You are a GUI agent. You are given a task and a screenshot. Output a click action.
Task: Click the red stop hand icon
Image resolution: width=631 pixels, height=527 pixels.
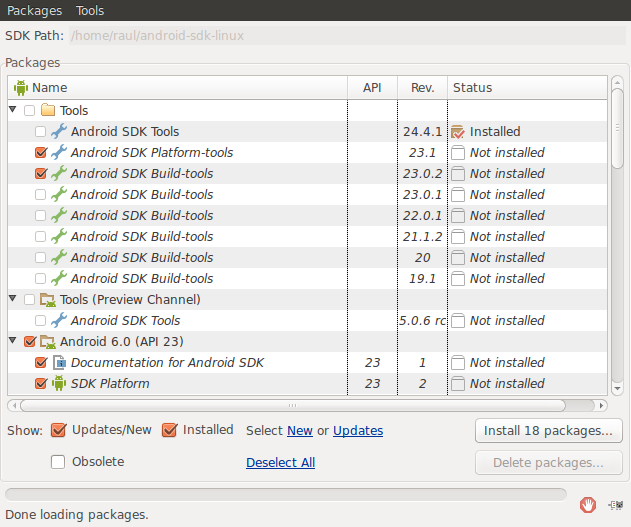pos(588,505)
